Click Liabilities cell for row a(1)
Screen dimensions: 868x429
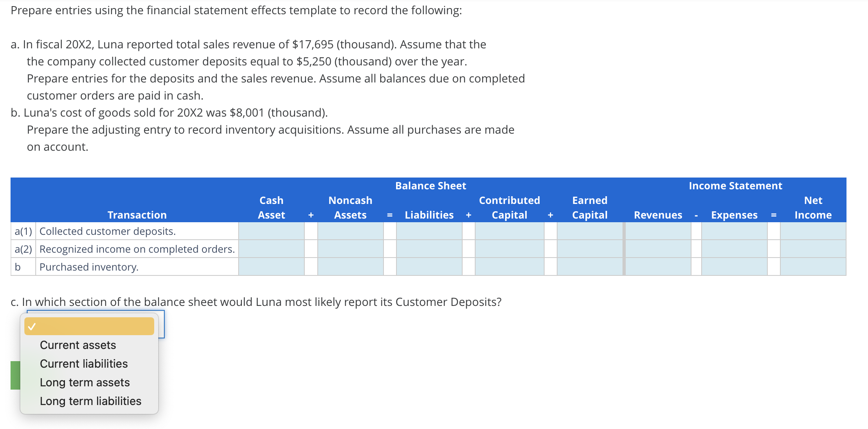429,231
